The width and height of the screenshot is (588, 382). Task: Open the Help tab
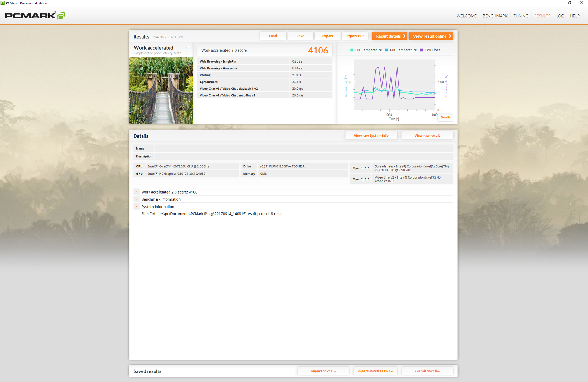(574, 16)
